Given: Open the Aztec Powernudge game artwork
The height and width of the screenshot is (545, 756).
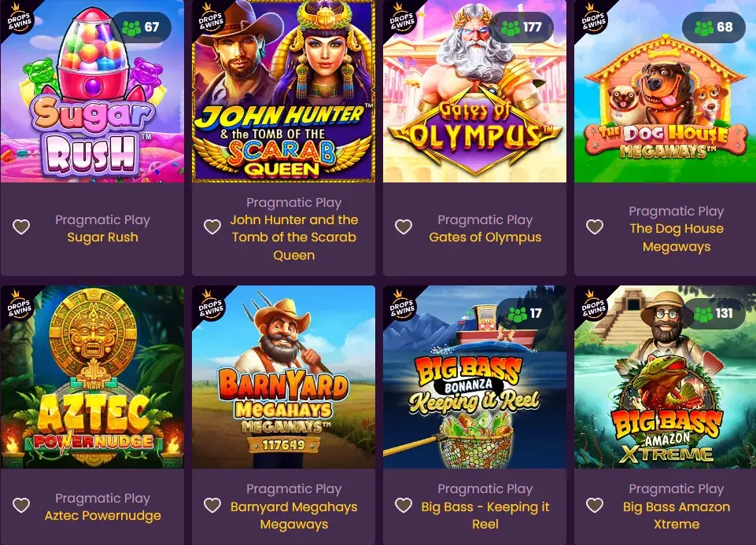Looking at the screenshot, I should [x=92, y=377].
